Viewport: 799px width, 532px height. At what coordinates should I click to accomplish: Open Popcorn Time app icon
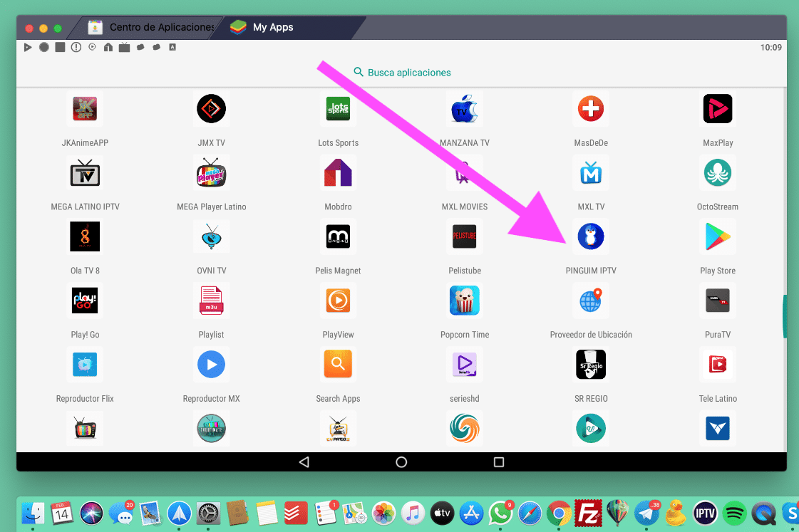[464, 301]
